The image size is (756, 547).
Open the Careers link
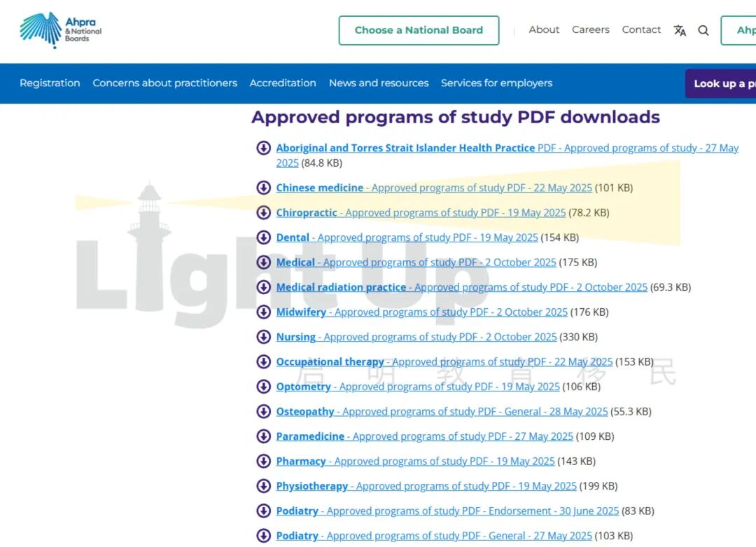[x=590, y=29]
